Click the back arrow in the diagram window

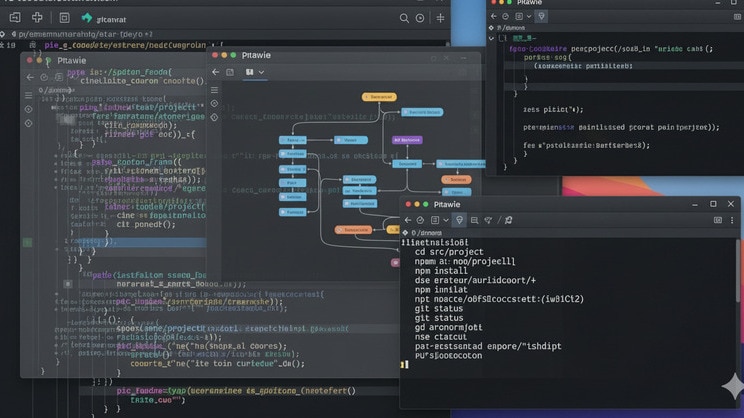tap(215, 72)
